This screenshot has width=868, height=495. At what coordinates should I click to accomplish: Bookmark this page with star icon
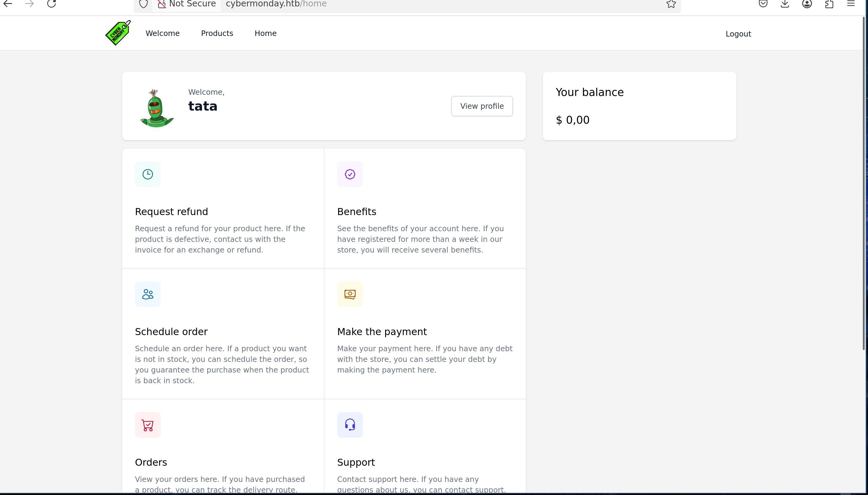pos(671,4)
